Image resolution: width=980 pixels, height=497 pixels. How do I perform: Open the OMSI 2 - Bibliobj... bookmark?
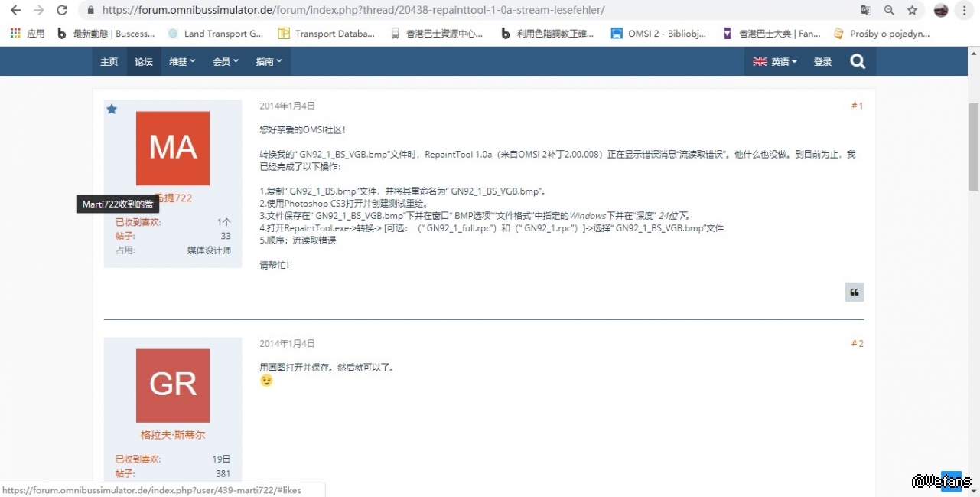[x=659, y=34]
